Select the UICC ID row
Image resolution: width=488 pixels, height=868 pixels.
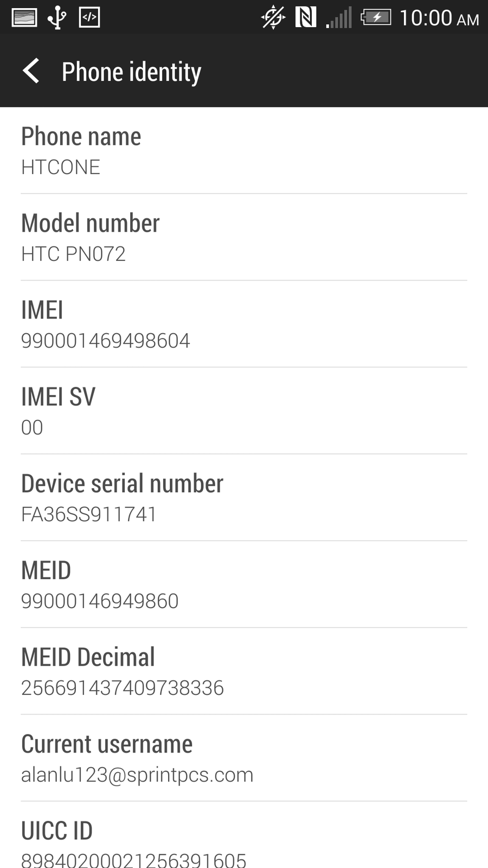[x=244, y=835]
